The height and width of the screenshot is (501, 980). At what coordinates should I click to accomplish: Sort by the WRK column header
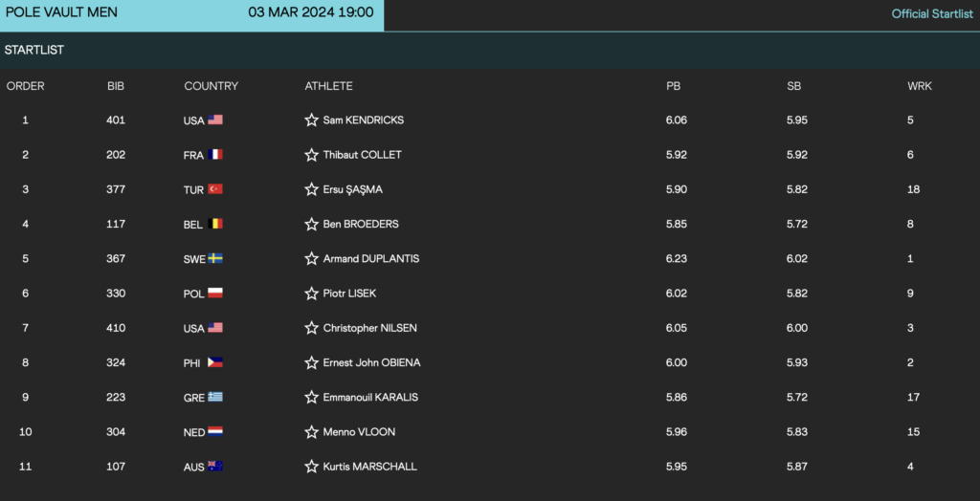coord(920,86)
